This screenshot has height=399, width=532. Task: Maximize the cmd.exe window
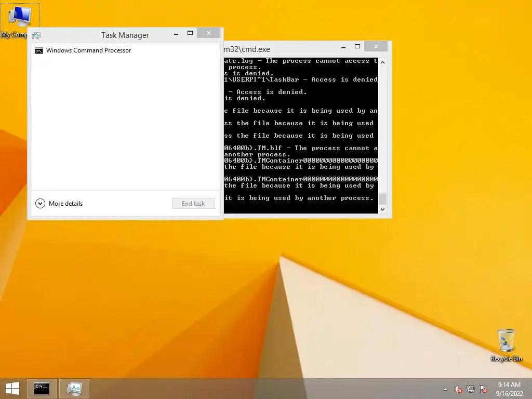(357, 46)
